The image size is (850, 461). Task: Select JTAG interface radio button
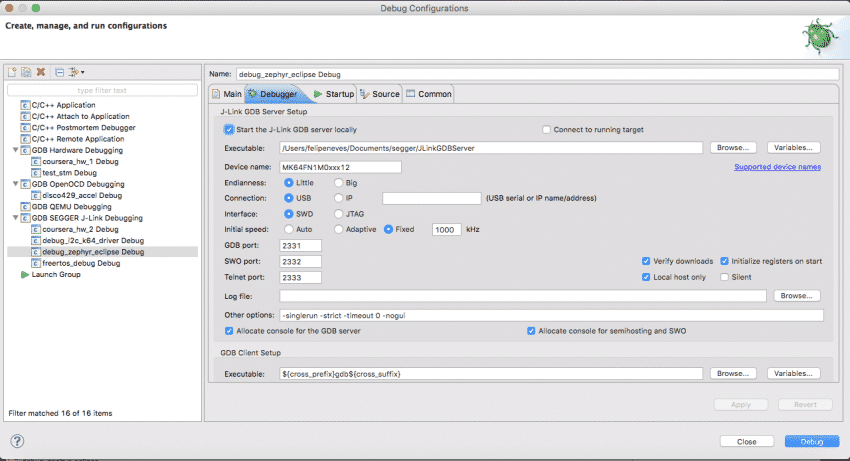(x=338, y=214)
